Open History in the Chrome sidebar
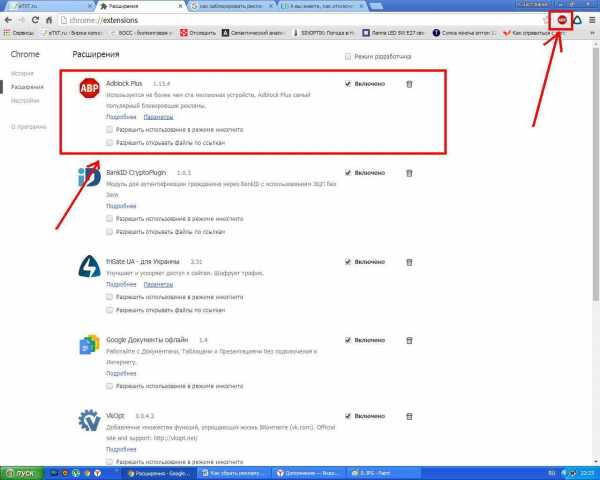Screen dimensions: 600x480 [x=22, y=73]
